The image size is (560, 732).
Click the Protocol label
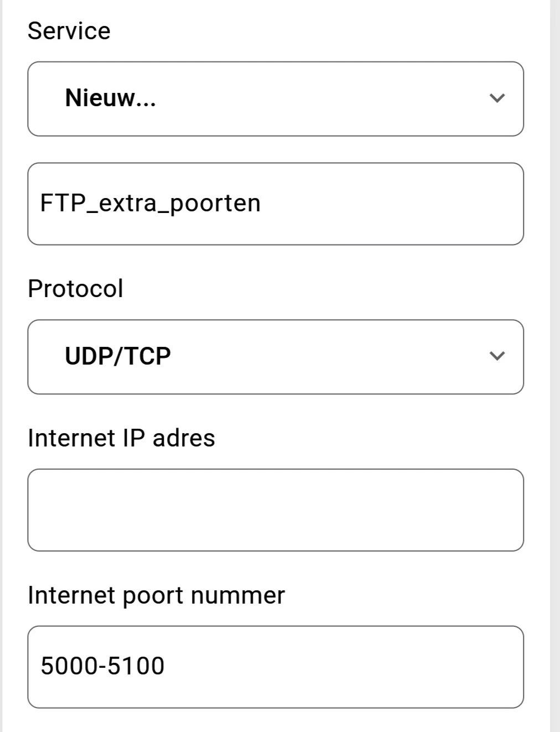point(75,289)
